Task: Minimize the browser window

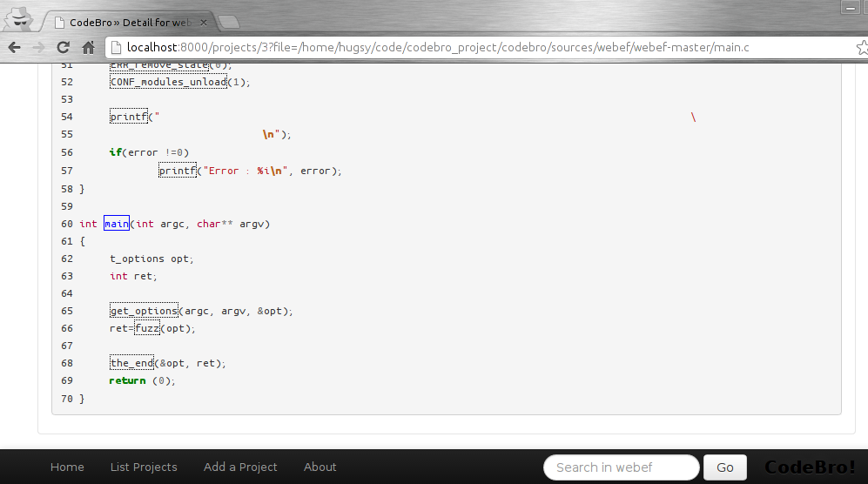Action: (x=850, y=8)
